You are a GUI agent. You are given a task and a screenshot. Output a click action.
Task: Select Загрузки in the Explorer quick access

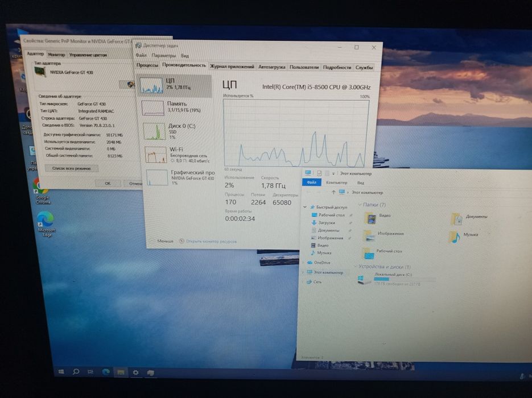click(x=327, y=223)
